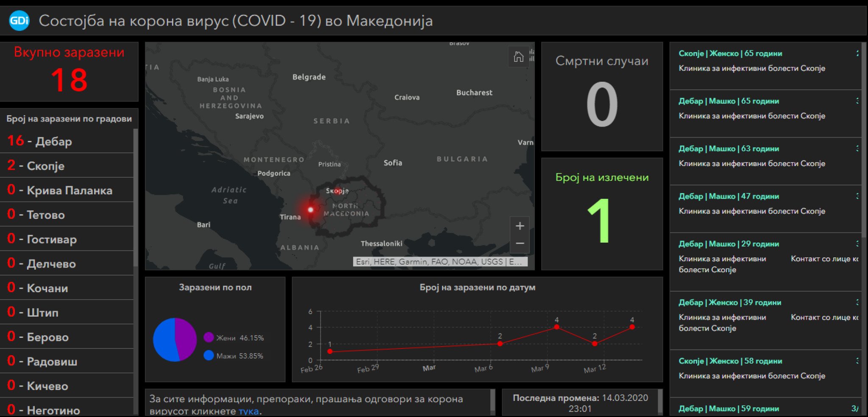Screen dimensions: 868x417
Task: Click the red outbreak marker near Debar
Action: click(x=311, y=209)
